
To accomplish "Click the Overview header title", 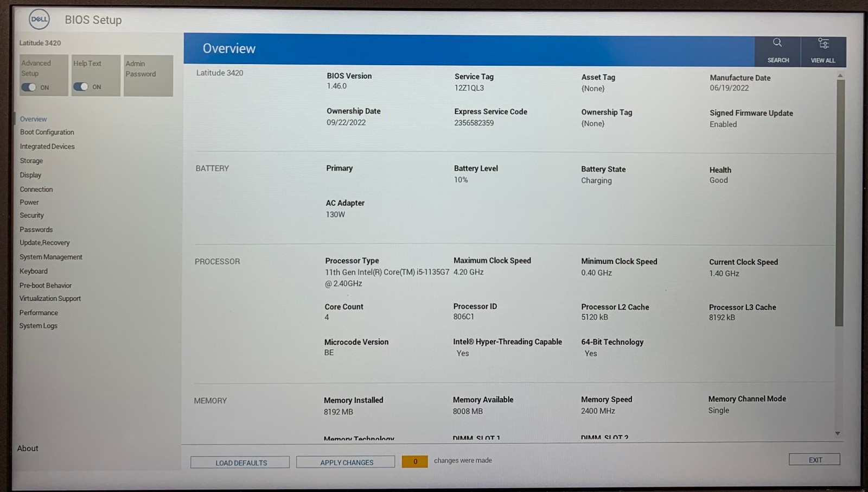I will point(229,48).
